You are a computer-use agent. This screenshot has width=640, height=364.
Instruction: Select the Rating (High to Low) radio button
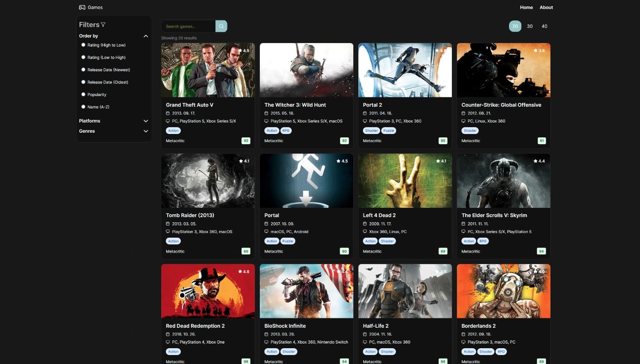83,44
